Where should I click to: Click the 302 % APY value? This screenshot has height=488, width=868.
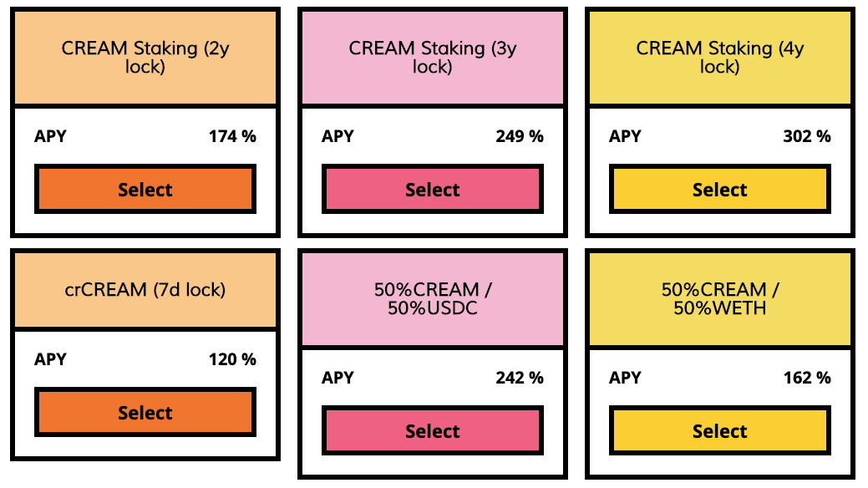(806, 136)
